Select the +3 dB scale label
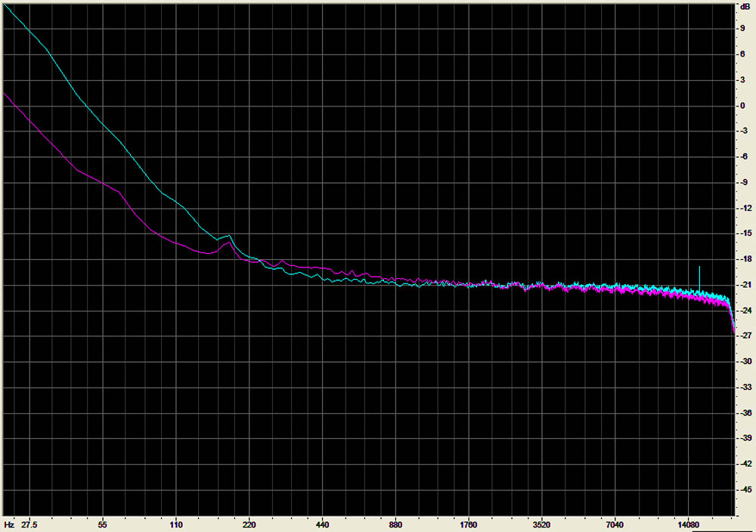The width and height of the screenshot is (756, 532). [x=743, y=80]
